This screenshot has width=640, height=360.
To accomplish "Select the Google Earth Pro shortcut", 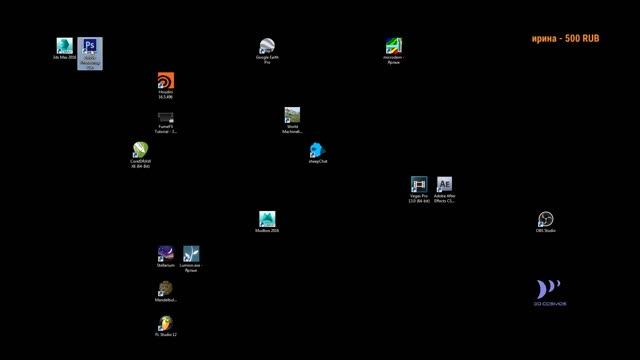I will pyautogui.click(x=267, y=51).
